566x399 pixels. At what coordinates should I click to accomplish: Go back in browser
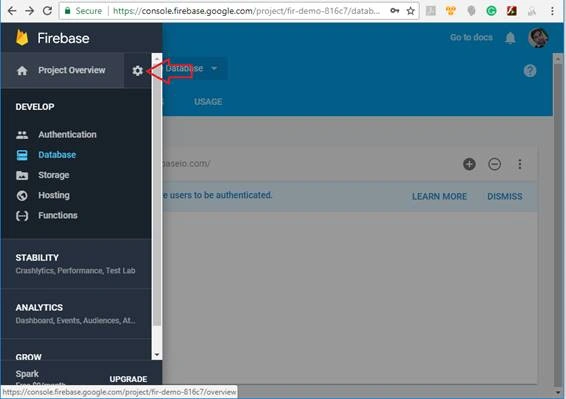click(x=12, y=11)
